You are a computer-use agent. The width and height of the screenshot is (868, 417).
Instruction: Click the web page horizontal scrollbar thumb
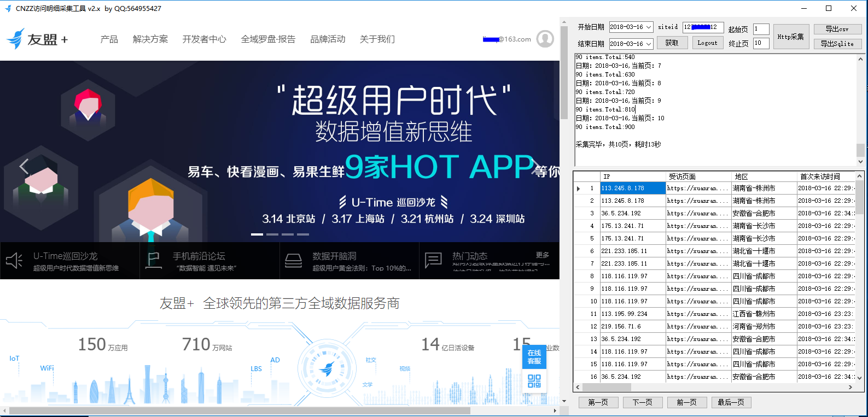tap(240, 410)
